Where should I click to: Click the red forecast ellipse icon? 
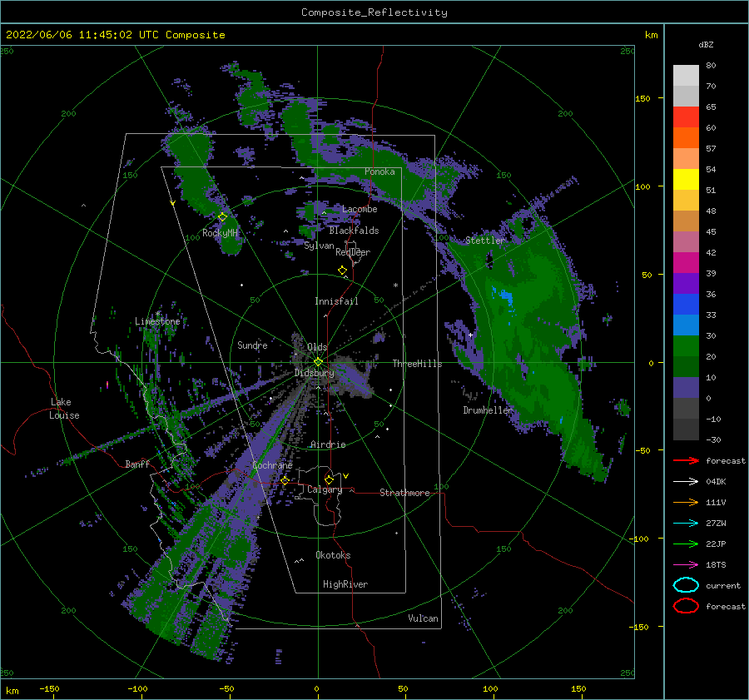tap(686, 606)
